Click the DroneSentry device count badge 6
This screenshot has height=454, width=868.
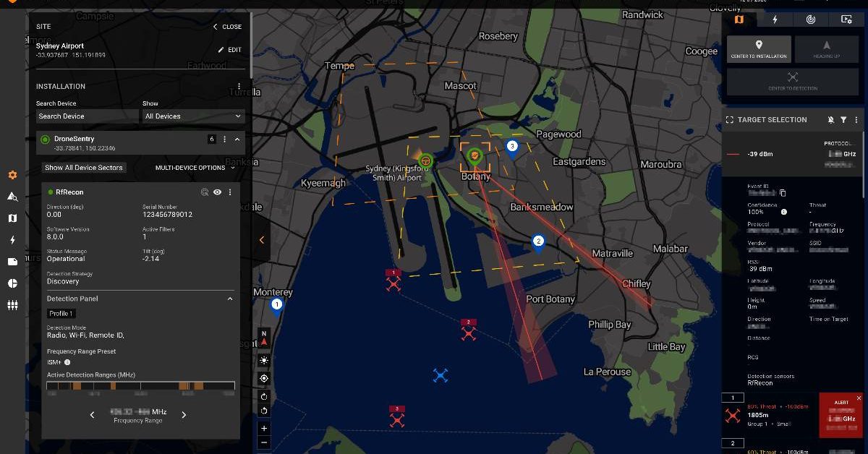click(211, 139)
